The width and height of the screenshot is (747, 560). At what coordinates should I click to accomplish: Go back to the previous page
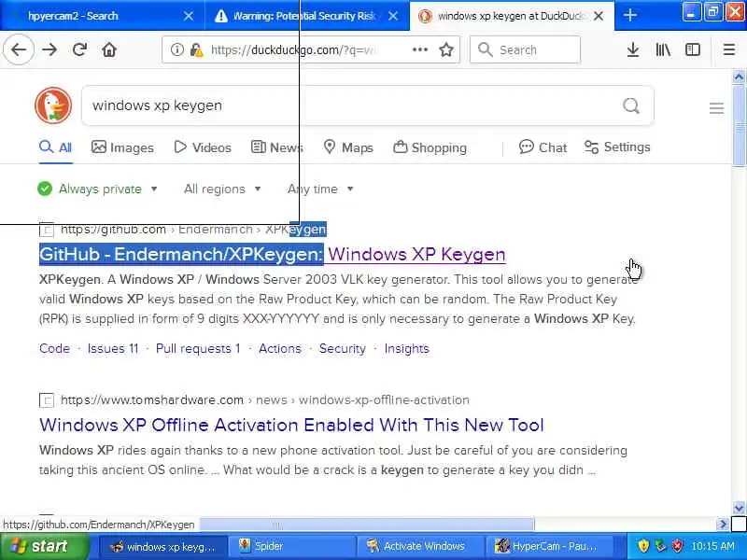pos(19,49)
